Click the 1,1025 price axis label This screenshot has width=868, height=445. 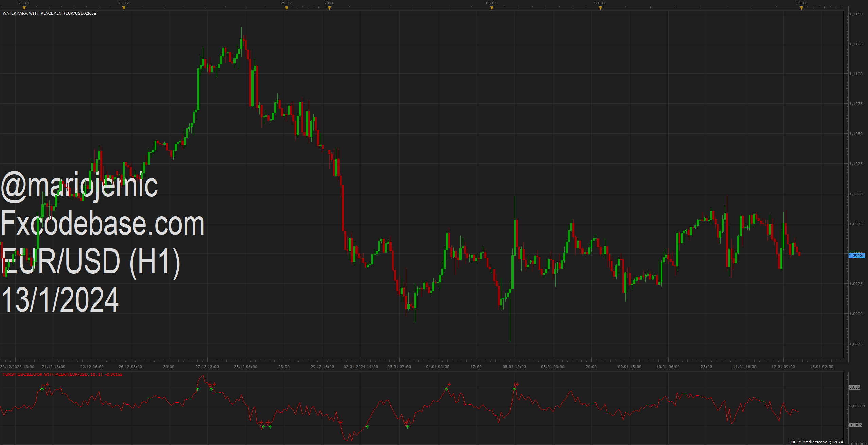(x=856, y=164)
